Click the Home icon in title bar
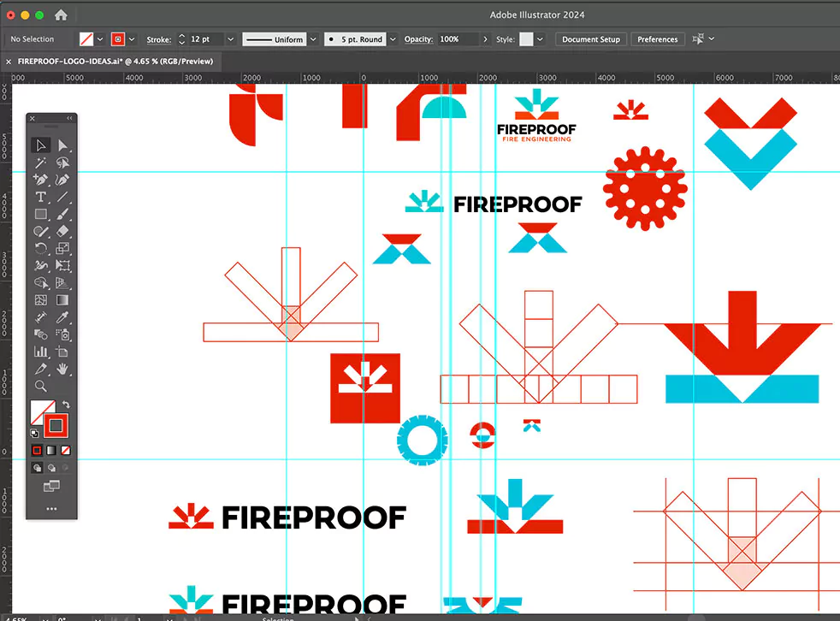Screen dimensions: 840x621 tap(61, 15)
